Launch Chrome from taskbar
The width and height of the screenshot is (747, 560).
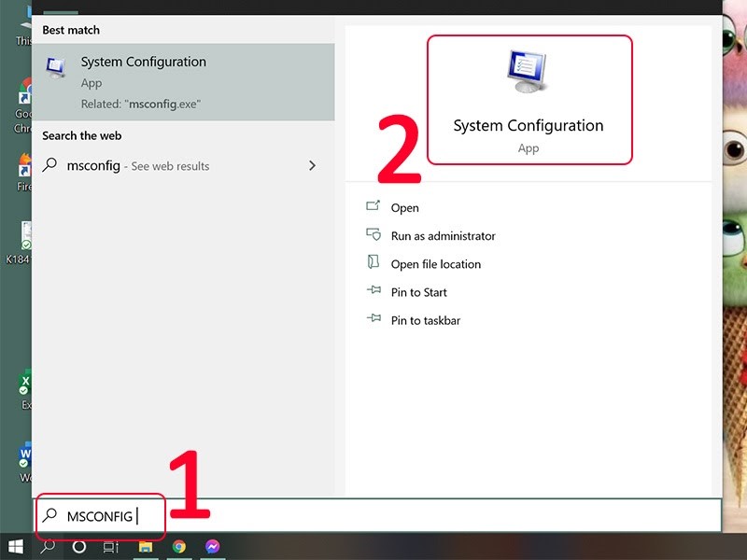[x=179, y=547]
